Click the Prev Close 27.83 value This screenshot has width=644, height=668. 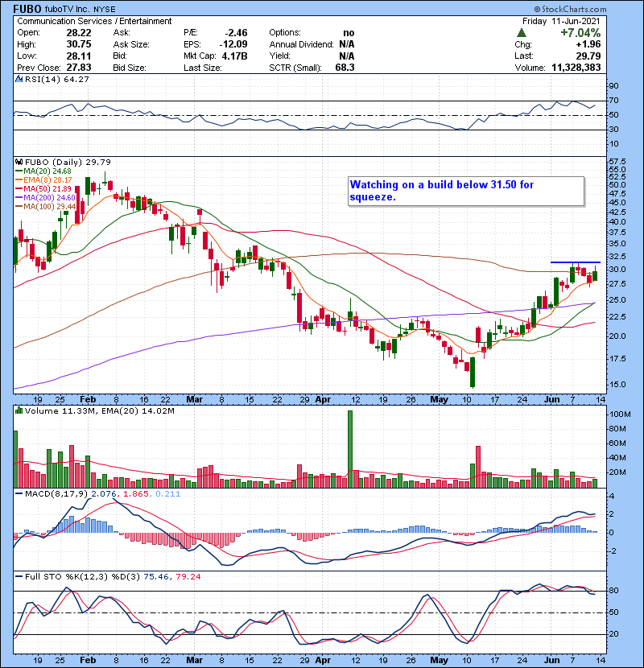(x=79, y=68)
